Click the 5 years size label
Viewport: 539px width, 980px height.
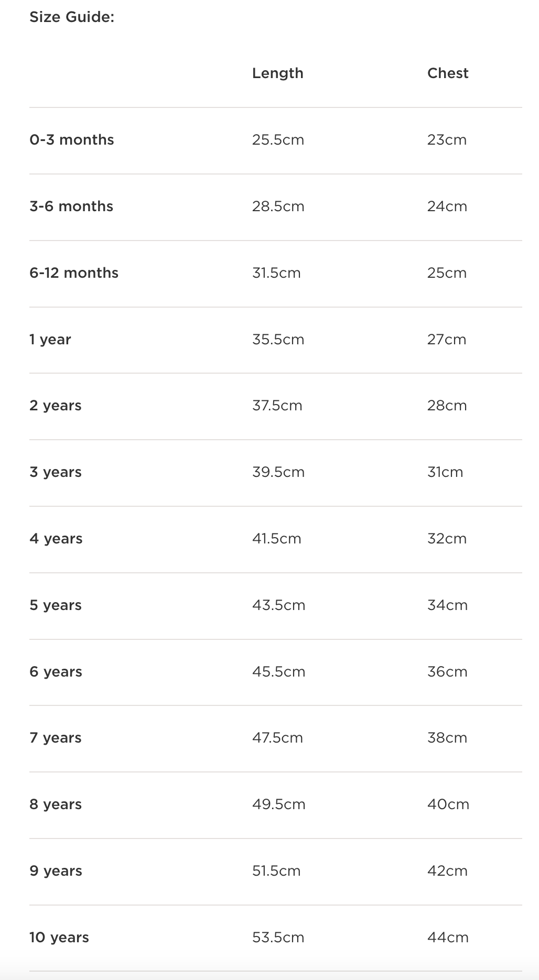pyautogui.click(x=56, y=605)
